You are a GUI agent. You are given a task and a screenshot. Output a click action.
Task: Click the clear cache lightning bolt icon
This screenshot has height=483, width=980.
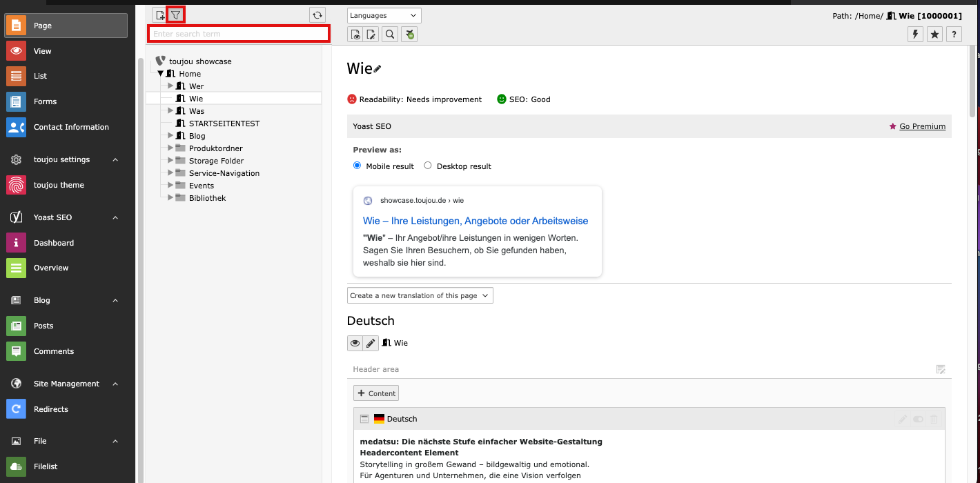915,34
